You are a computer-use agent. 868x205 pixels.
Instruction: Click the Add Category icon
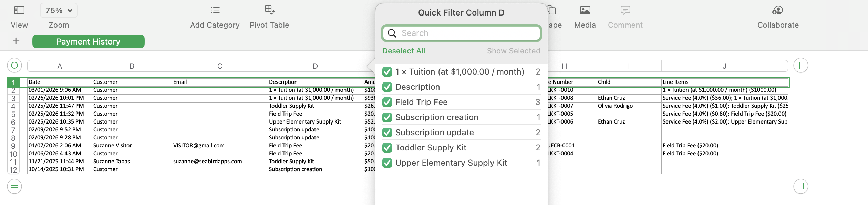(215, 10)
